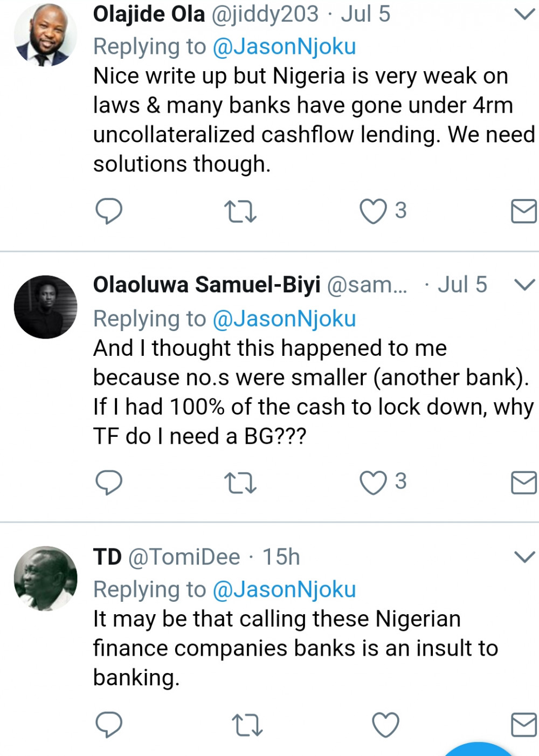Send Olaoluwa Samuel-Biyi's tweet by message
The image size is (539, 756).
(524, 482)
